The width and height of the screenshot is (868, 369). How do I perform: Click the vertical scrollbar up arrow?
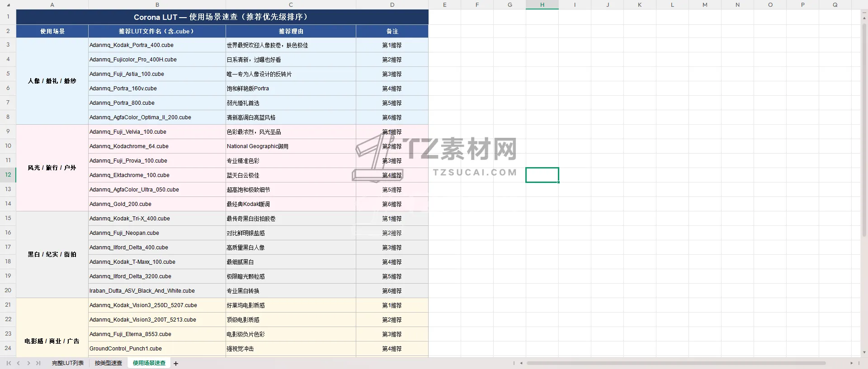pos(864,18)
